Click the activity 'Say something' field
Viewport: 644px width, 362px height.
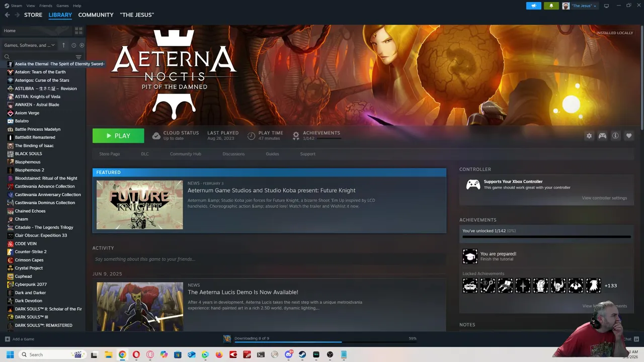269,259
